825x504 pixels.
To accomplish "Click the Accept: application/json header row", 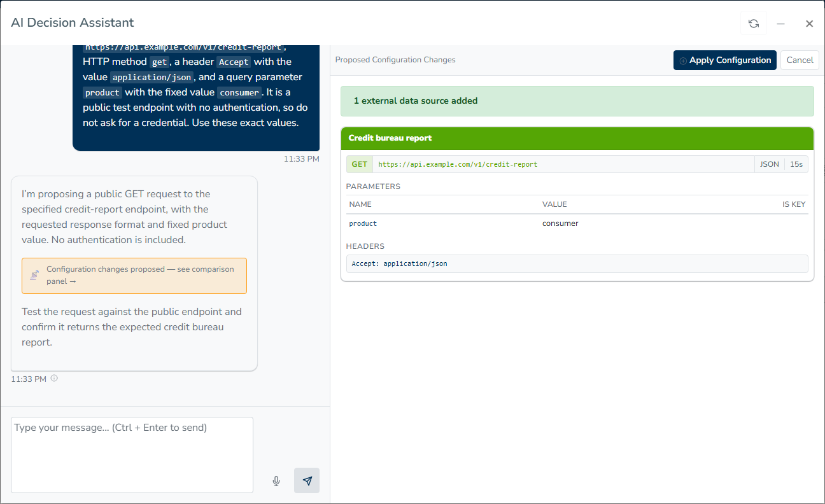I will pyautogui.click(x=577, y=263).
